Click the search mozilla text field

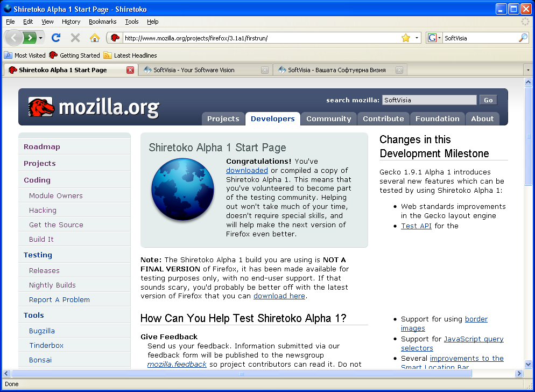(x=429, y=100)
